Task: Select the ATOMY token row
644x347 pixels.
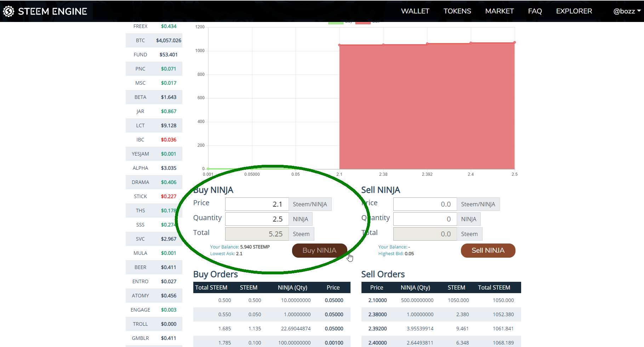Action: pyautogui.click(x=154, y=296)
